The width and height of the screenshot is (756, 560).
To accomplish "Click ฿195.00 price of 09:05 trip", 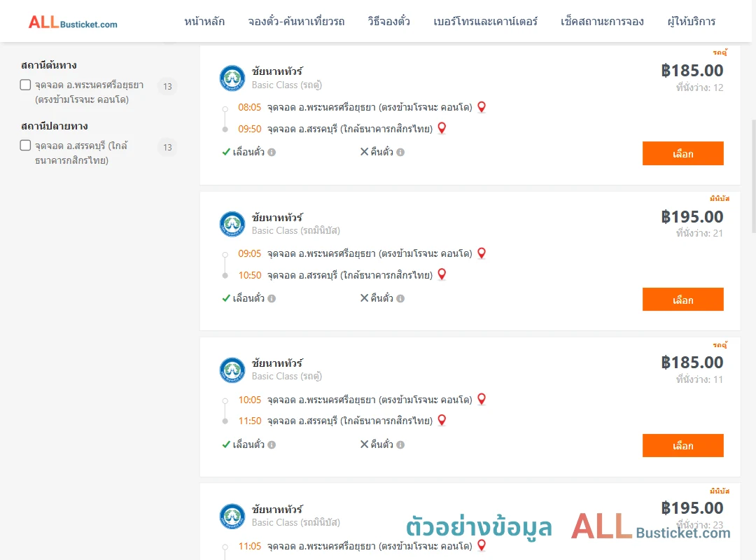I will click(x=692, y=217).
